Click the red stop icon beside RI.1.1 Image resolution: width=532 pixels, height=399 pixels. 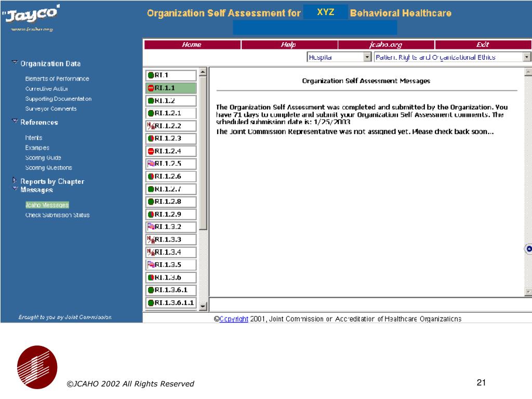point(151,88)
